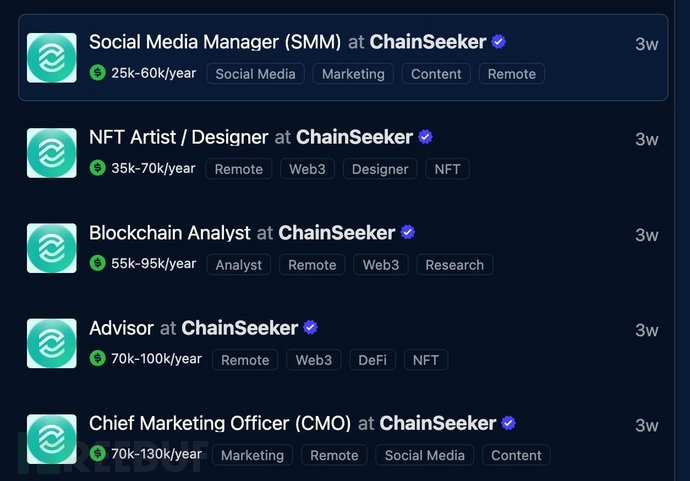Open the NFT Artist / Designer job

[x=178, y=137]
